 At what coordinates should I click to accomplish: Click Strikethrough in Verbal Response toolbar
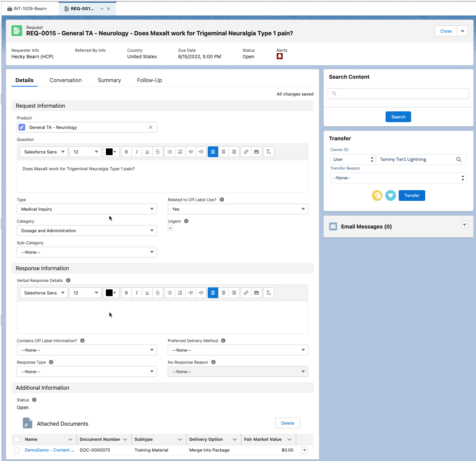click(x=158, y=293)
